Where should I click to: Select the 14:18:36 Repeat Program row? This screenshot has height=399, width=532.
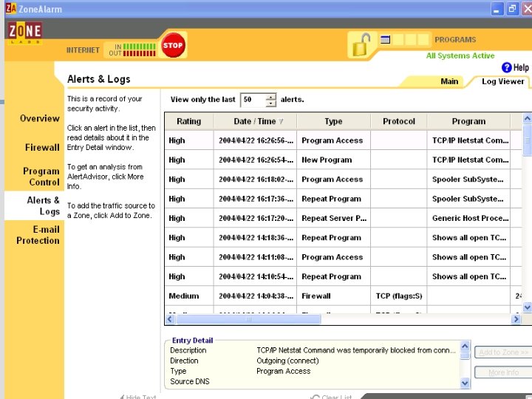[344, 237]
